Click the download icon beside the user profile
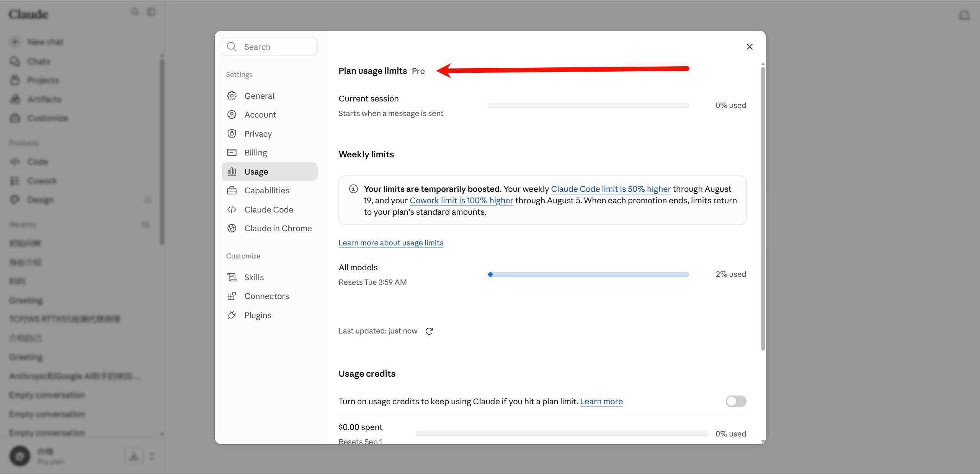Image resolution: width=980 pixels, height=474 pixels. pos(134,456)
